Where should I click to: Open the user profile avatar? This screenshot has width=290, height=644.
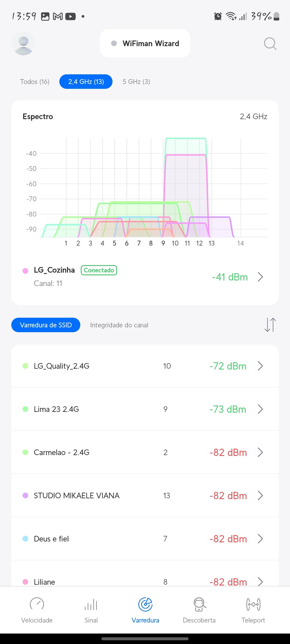click(23, 43)
